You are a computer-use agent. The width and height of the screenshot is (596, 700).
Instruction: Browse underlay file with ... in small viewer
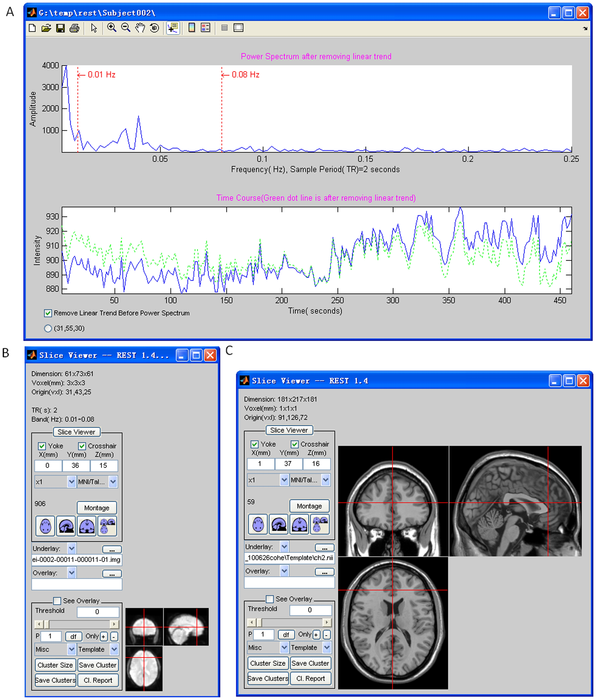pyautogui.click(x=112, y=550)
